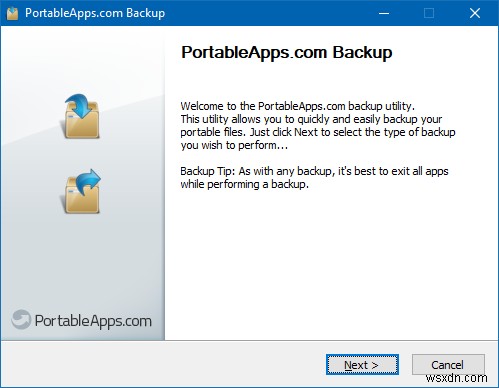Minimize the PortableApps.com Backup window
Viewport: 499px width, 388px height.
point(384,13)
